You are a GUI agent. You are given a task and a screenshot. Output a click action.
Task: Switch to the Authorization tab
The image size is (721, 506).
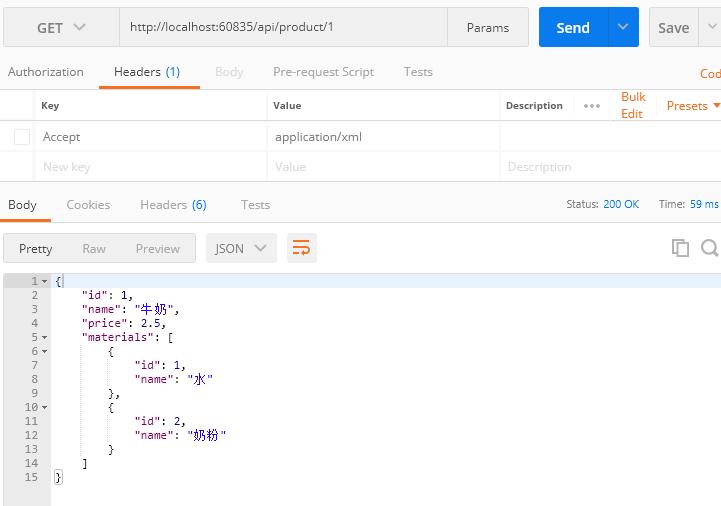coord(46,72)
